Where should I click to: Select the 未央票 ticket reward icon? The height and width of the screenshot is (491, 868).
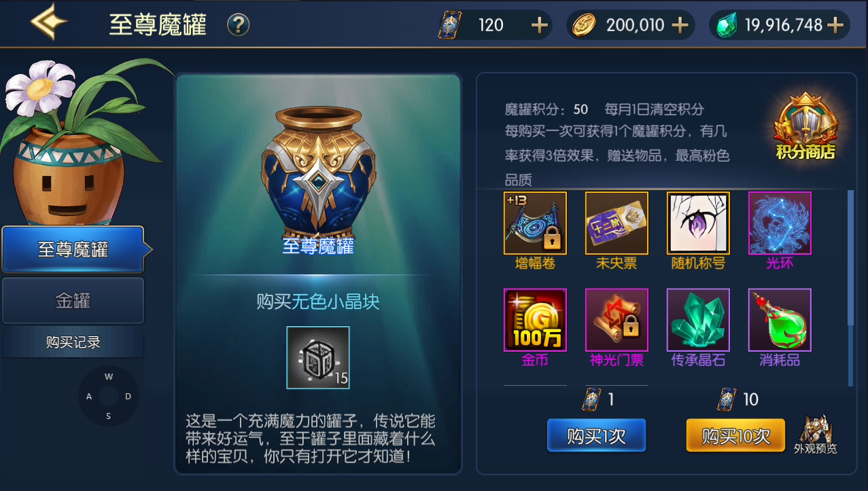point(617,223)
